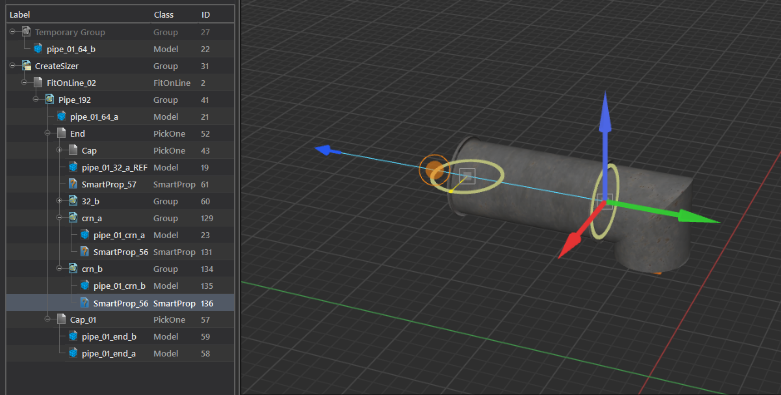Select the CreateSizer label
Image resolution: width=781 pixels, height=395 pixels.
pos(57,66)
